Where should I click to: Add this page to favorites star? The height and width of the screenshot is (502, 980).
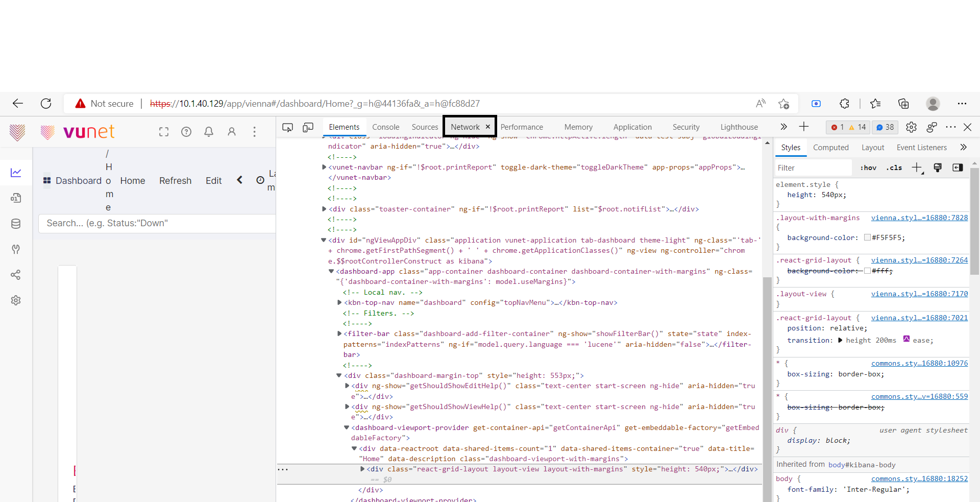click(x=784, y=104)
